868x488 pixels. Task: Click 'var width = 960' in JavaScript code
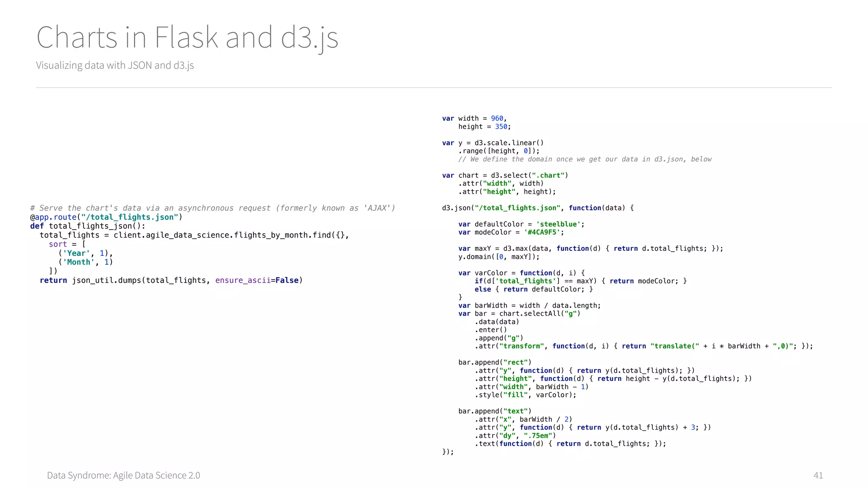coord(474,119)
